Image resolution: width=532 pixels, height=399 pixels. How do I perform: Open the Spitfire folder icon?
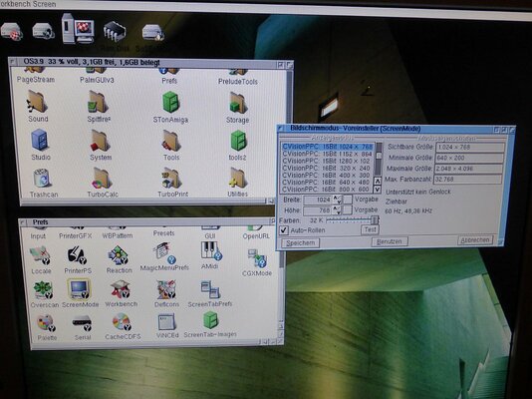coord(98,102)
